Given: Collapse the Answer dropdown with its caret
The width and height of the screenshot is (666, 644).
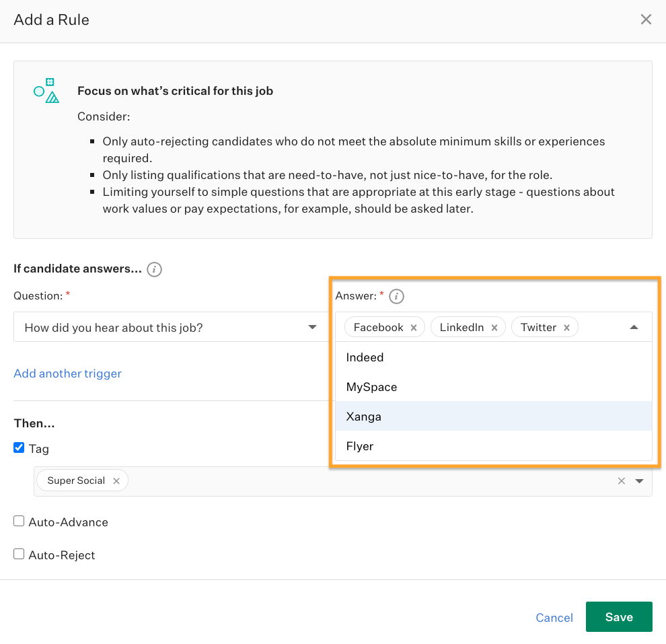Looking at the screenshot, I should click(633, 326).
